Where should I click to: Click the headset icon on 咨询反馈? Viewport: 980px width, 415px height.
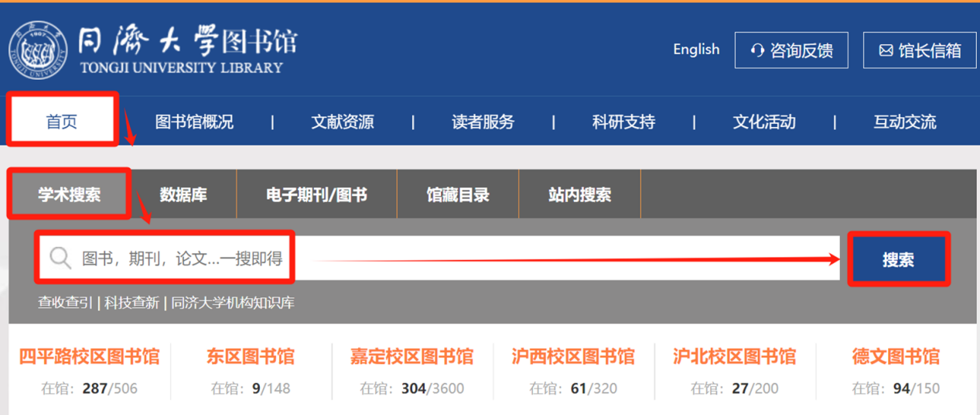pos(757,51)
